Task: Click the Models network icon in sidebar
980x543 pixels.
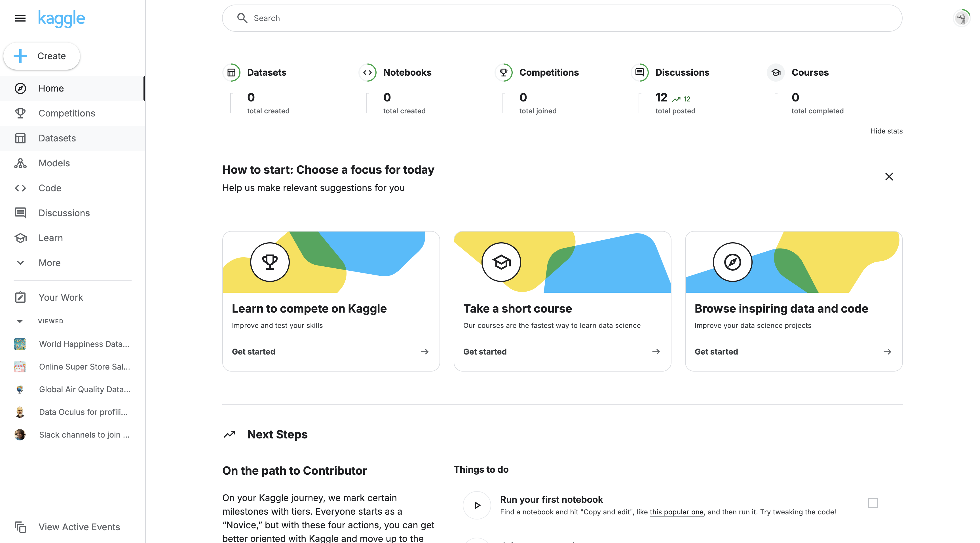Action: point(20,163)
